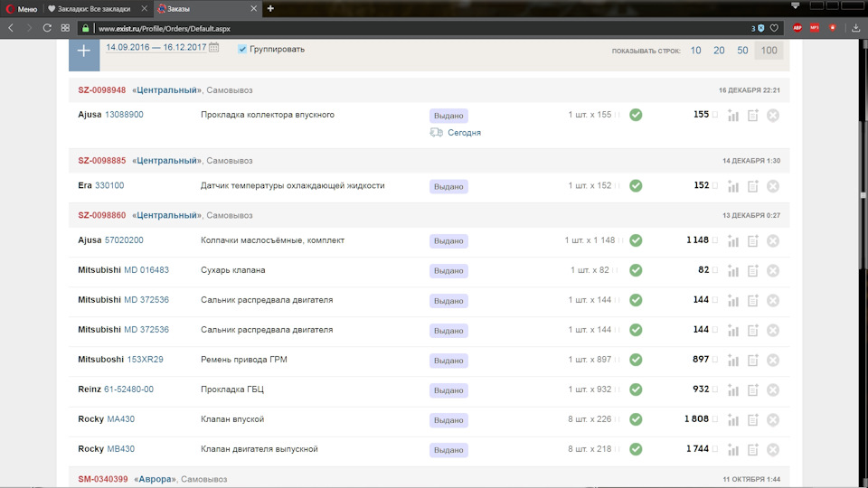Viewport: 868px width, 488px height.
Task: Open part link MD 016483
Action: [146, 270]
